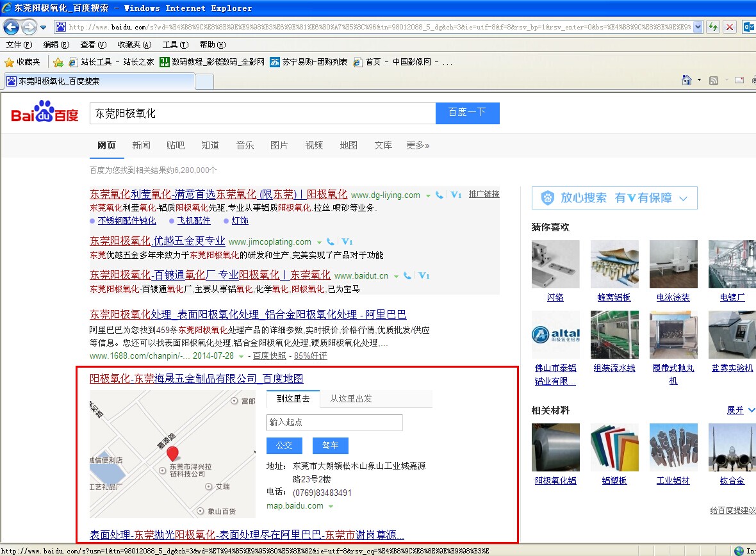
Task: Click phone icon next to www.dg-liying.com
Action: (x=439, y=195)
